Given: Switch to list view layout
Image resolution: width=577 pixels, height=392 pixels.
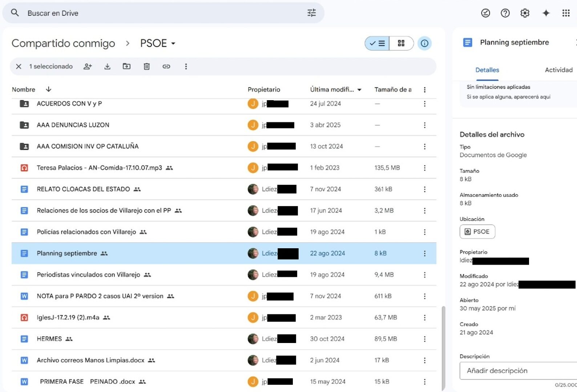Looking at the screenshot, I should [377, 44].
